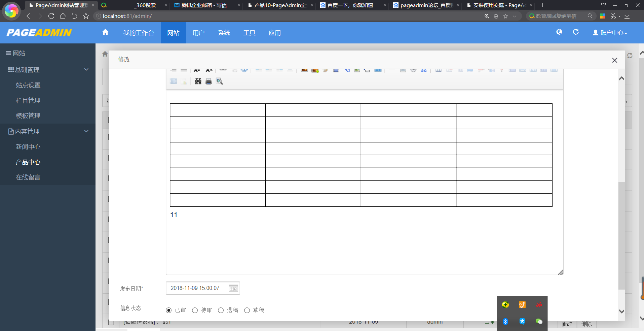Click the 删除 button in bottom row
This screenshot has height=331, width=644.
pos(586,324)
